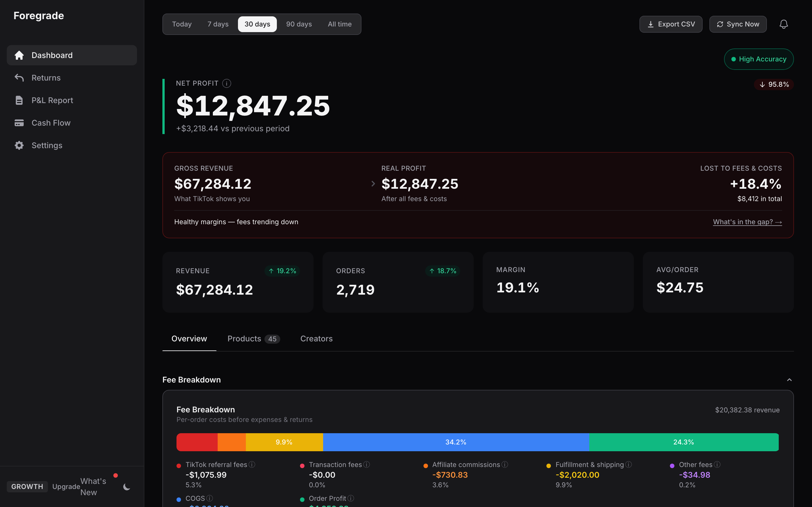812x507 pixels.
Task: Click info icon next to TikTok referral fees
Action: 252,464
